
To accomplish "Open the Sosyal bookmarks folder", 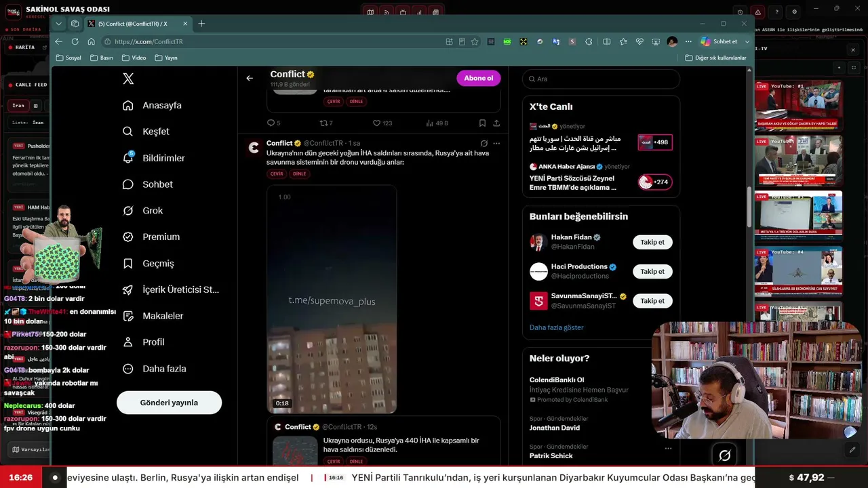I will (68, 58).
